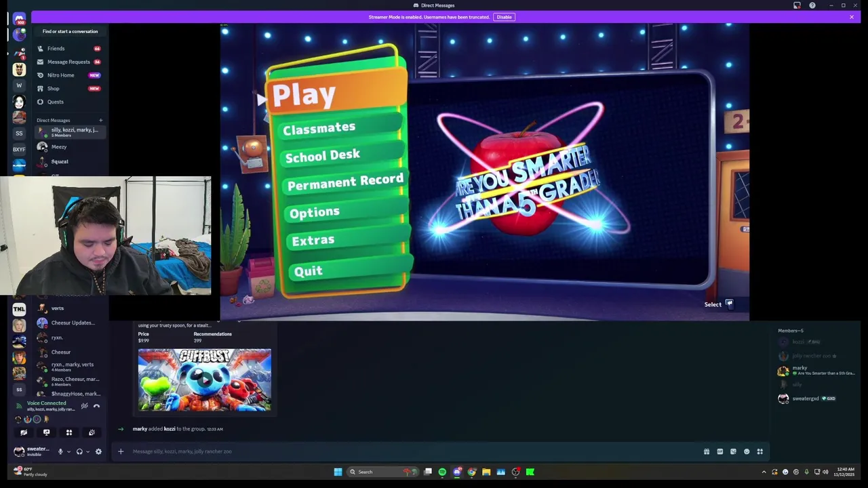Expand audio output options arrow
The width and height of the screenshot is (868, 488).
(x=87, y=451)
